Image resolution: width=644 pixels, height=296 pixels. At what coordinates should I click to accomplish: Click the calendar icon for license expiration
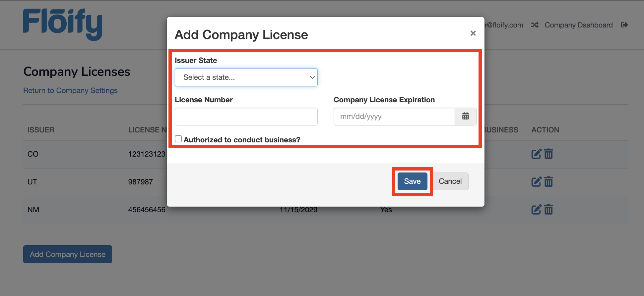(x=465, y=116)
